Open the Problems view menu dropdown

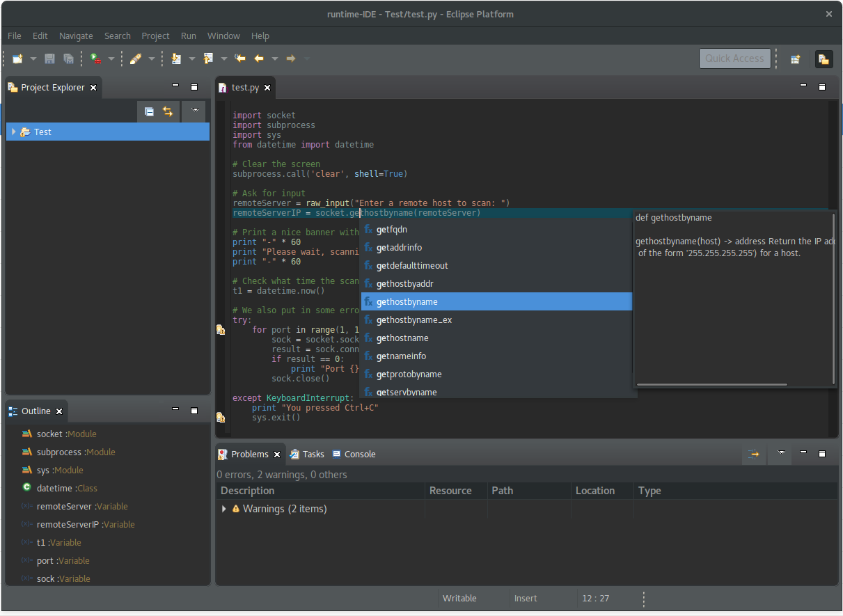[781, 452]
